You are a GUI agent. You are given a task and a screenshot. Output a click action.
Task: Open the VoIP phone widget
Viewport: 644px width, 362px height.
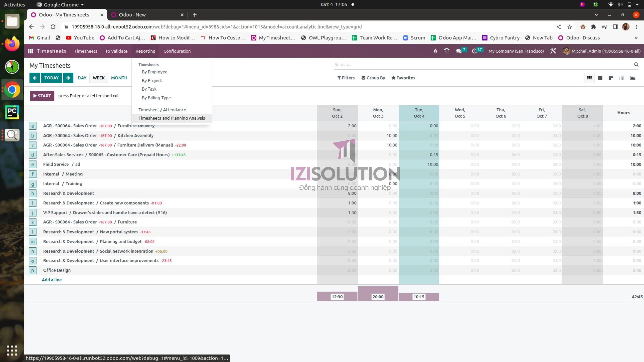click(446, 51)
